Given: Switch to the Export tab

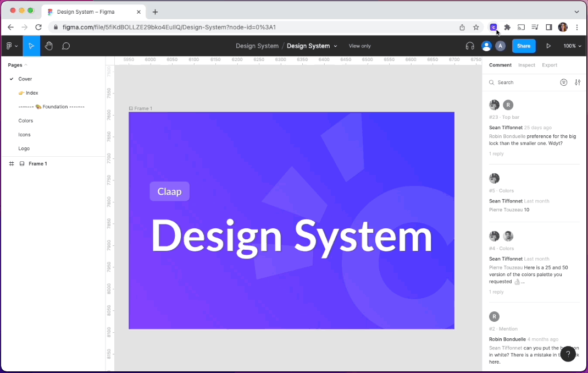Looking at the screenshot, I should click(x=550, y=65).
